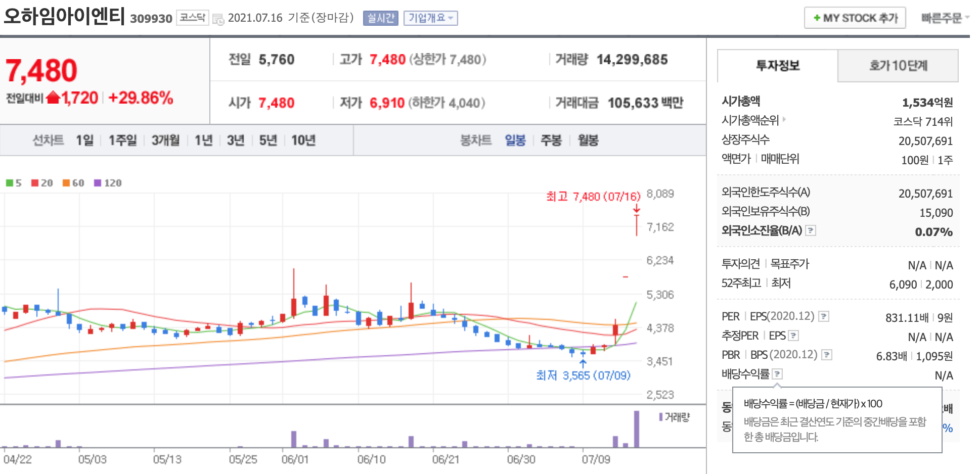Image resolution: width=980 pixels, height=474 pixels.
Task: Click the 06/01 date on chart axis
Action: (295, 459)
